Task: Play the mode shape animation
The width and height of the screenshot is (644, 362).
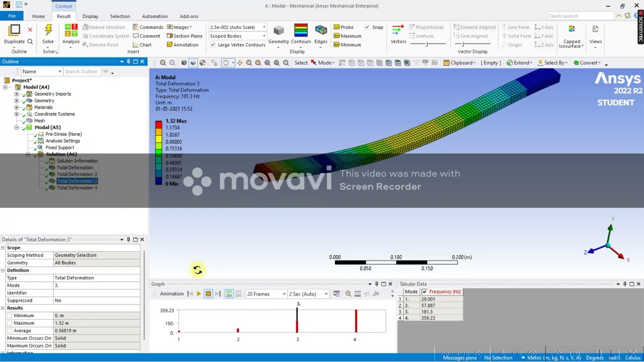Action: coord(199,294)
